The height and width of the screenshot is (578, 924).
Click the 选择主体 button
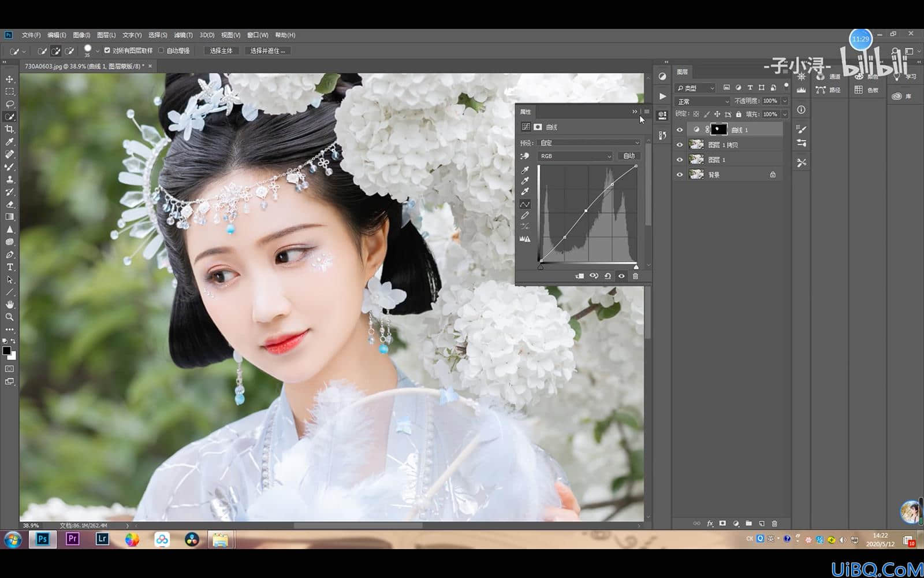(x=221, y=51)
